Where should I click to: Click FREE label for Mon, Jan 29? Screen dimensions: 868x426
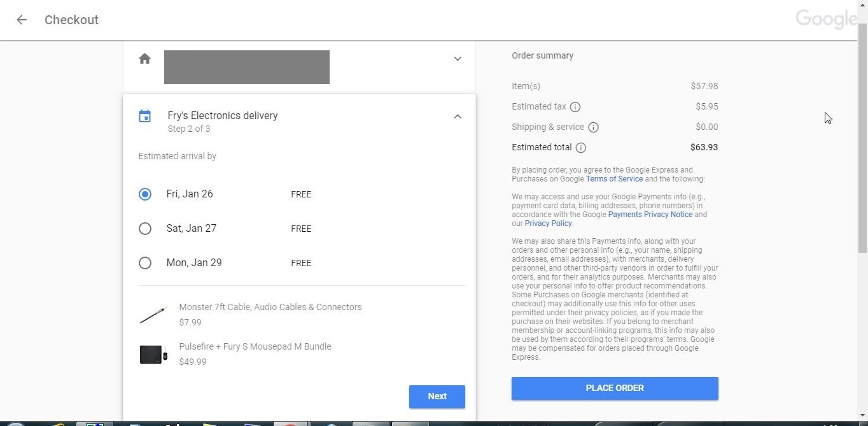point(301,263)
